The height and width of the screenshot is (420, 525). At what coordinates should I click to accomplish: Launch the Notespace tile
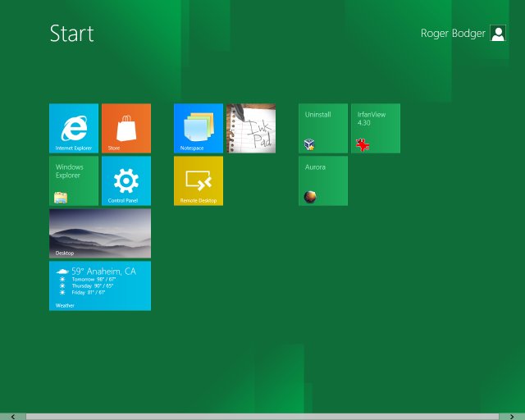click(x=199, y=128)
